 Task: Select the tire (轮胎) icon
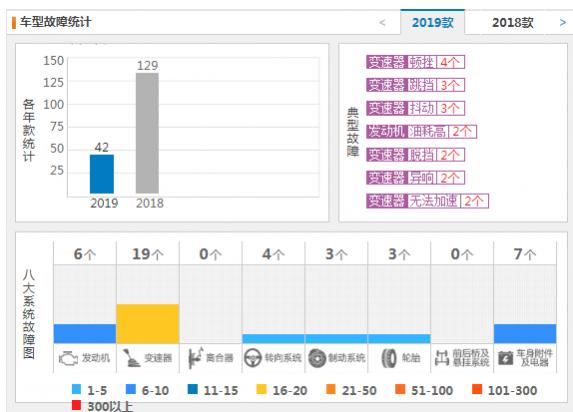[388, 358]
